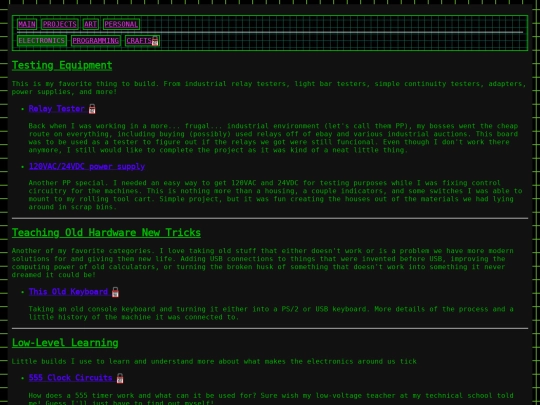The image size is (540, 405).
Task: Click the paragraph starting 'Another PP special'
Action: click(x=276, y=195)
